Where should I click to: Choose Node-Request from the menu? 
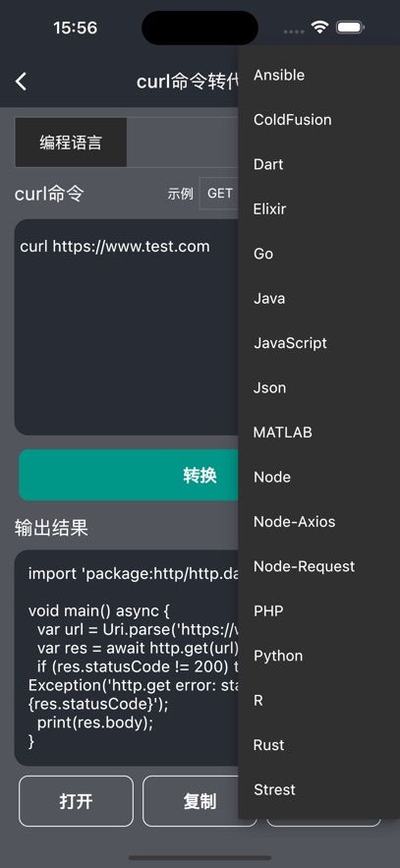click(319, 566)
